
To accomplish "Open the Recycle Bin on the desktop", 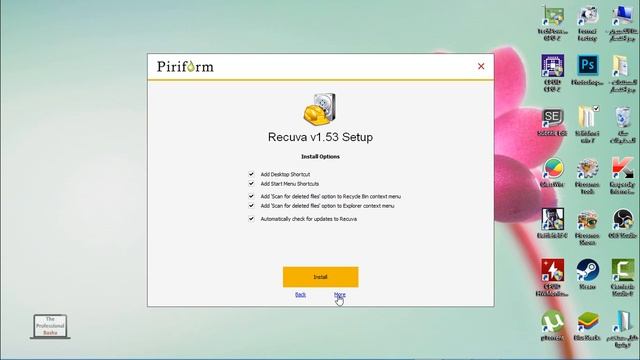I will (x=622, y=124).
